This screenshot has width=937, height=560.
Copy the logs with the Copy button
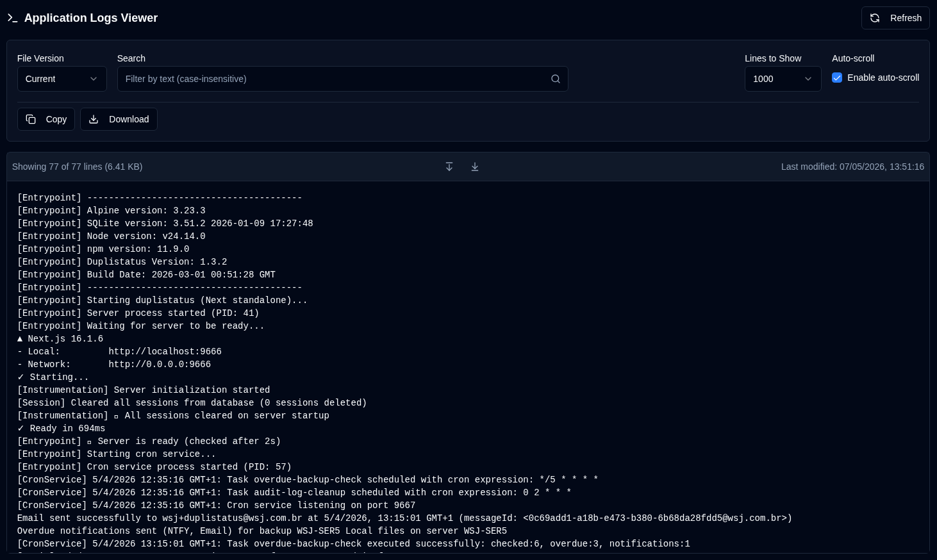[x=46, y=119]
